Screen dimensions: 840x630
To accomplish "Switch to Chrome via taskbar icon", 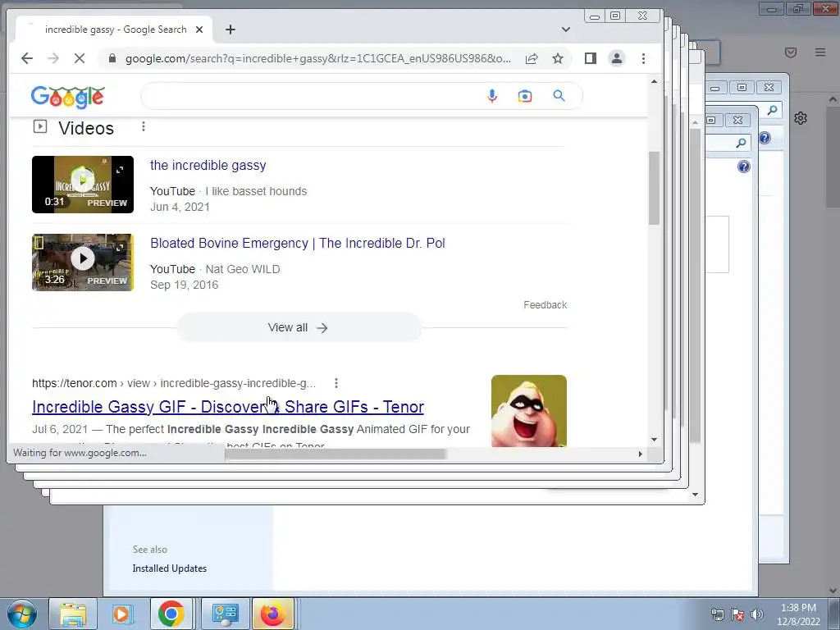I will (x=171, y=614).
